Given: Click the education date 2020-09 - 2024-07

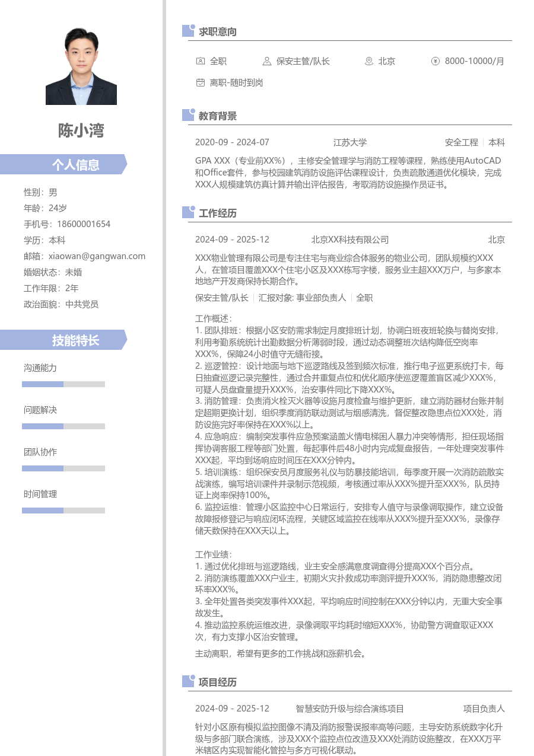Looking at the screenshot, I should click(232, 142).
